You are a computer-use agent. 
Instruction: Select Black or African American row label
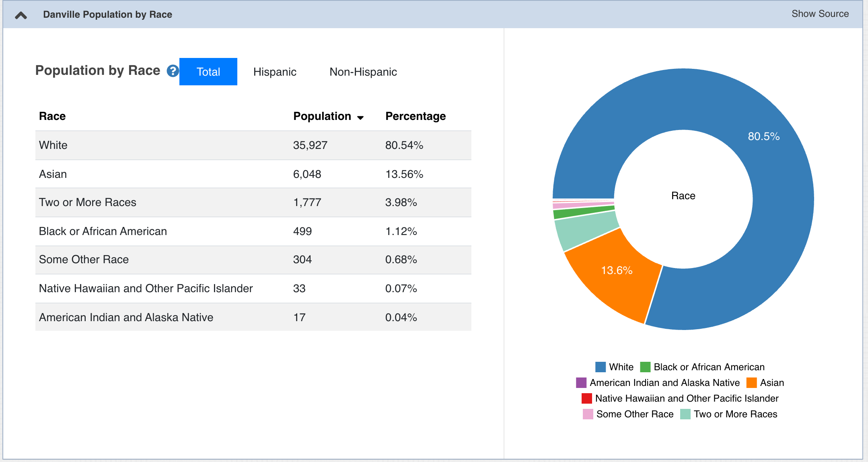[103, 231]
